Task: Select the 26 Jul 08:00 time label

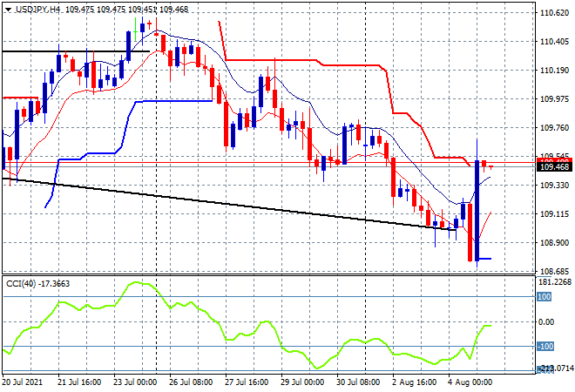Action: coord(191,382)
